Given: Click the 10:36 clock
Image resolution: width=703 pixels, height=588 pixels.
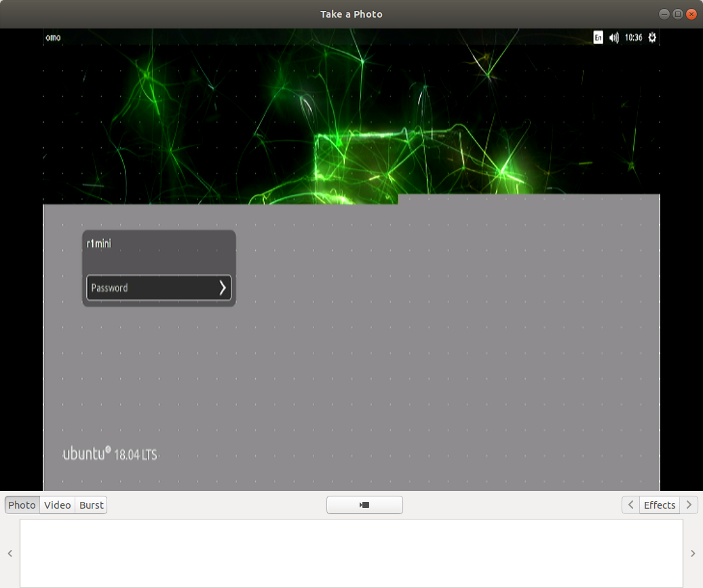Looking at the screenshot, I should point(634,38).
